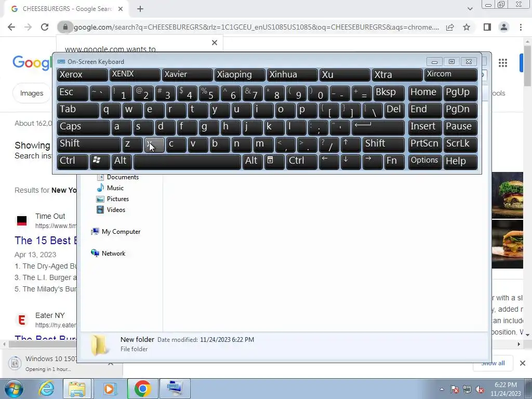Toggle left Alt key on keyboard
The width and height of the screenshot is (532, 399).
coord(122,162)
